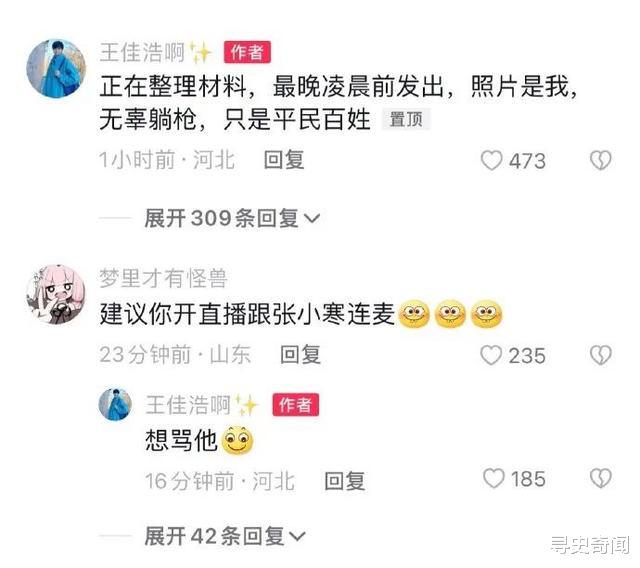Viewport: 640px width, 568px height.
Task: Click chevron beside 展开309条回复
Action: coord(312,219)
